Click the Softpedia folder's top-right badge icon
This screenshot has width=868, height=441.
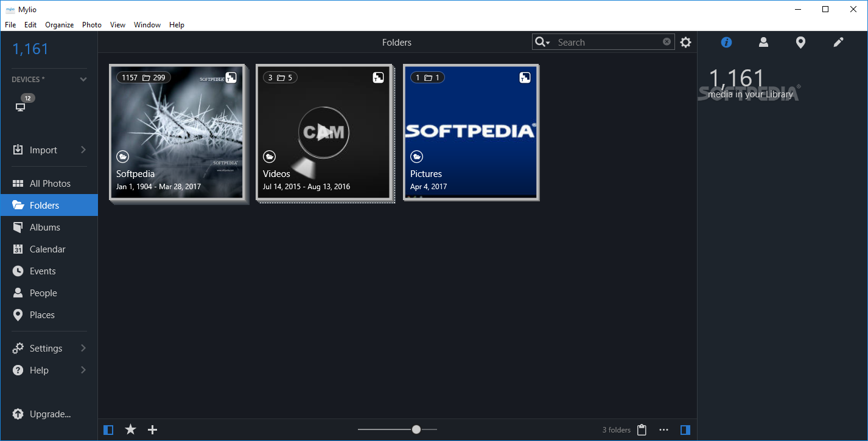tap(231, 77)
